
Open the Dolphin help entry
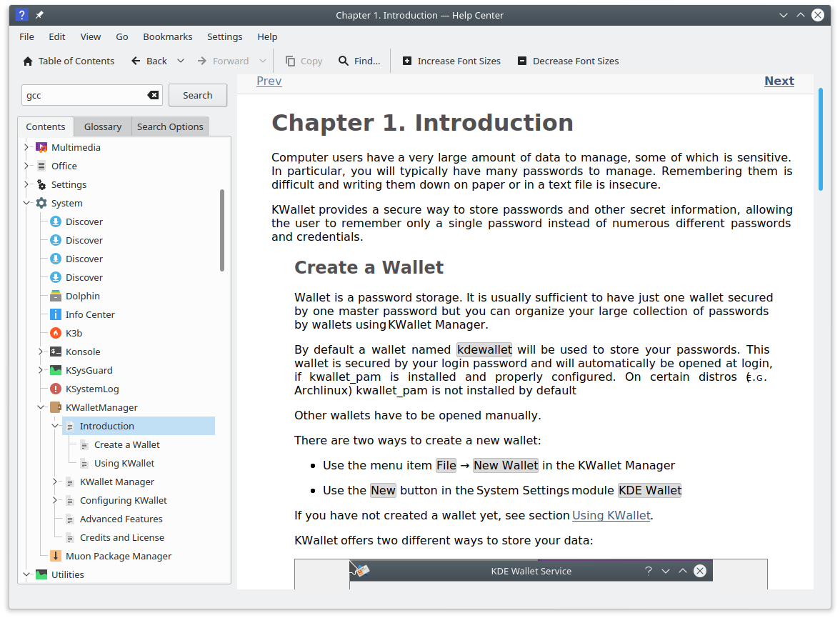(x=82, y=296)
